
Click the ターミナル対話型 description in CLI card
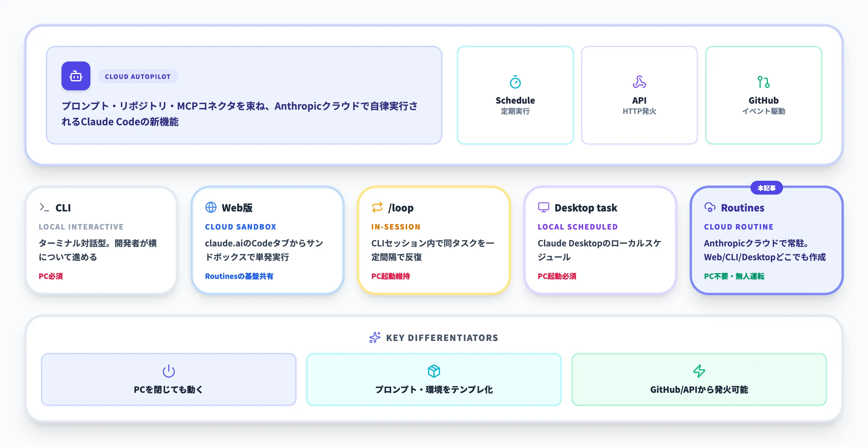pyautogui.click(x=98, y=250)
